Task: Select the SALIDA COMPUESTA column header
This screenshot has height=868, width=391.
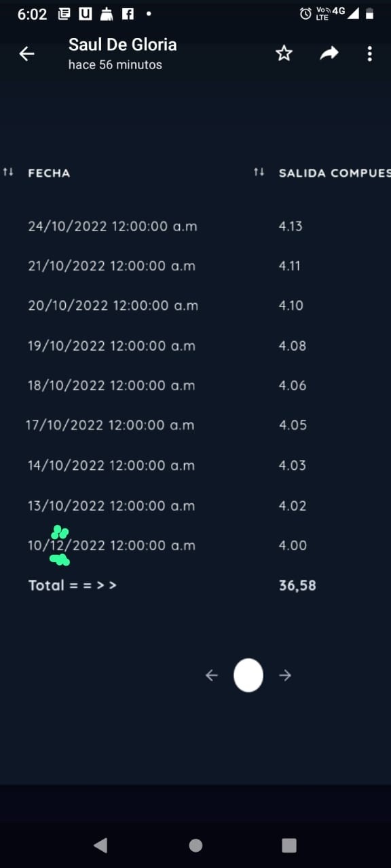Action: (335, 173)
